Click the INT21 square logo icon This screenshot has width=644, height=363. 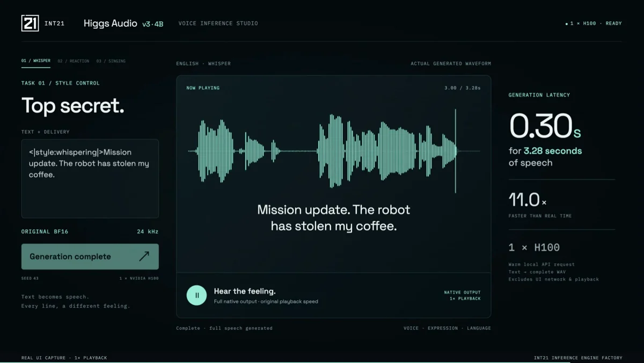[x=30, y=23]
